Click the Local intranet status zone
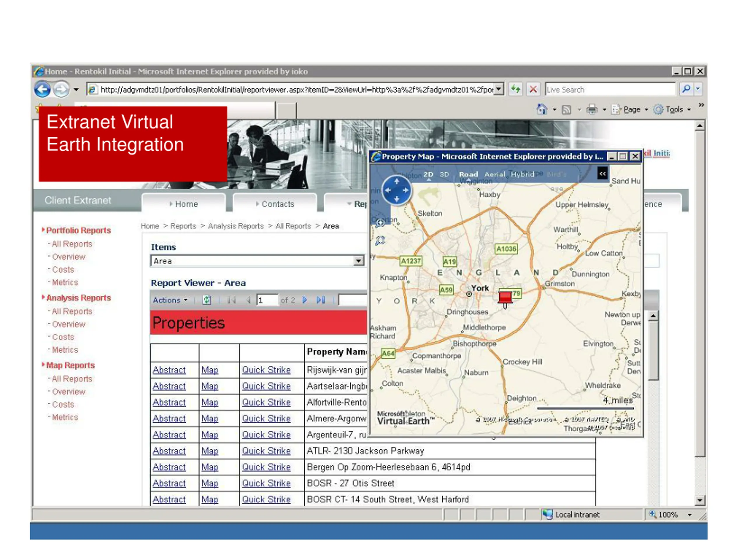Screen dimensions: 747x560 (571, 514)
